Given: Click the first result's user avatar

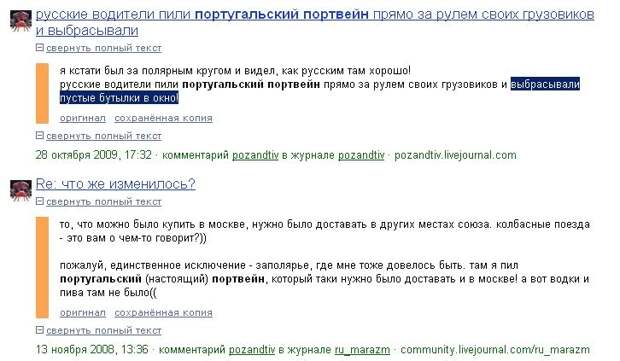Looking at the screenshot, I should (x=21, y=21).
